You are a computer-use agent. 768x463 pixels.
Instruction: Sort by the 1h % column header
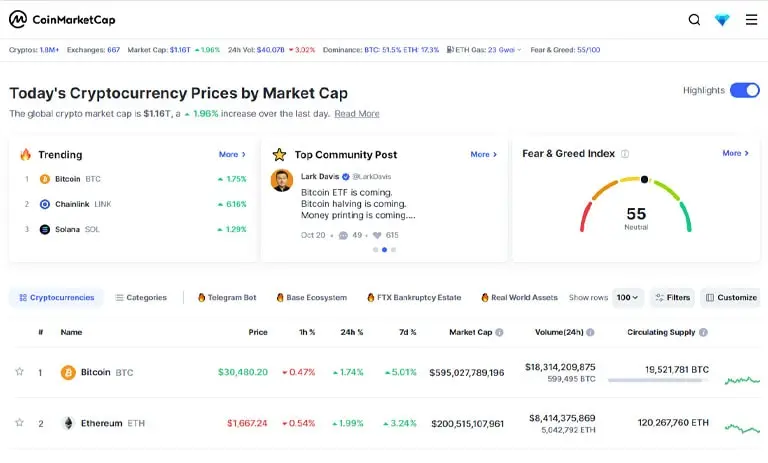307,332
